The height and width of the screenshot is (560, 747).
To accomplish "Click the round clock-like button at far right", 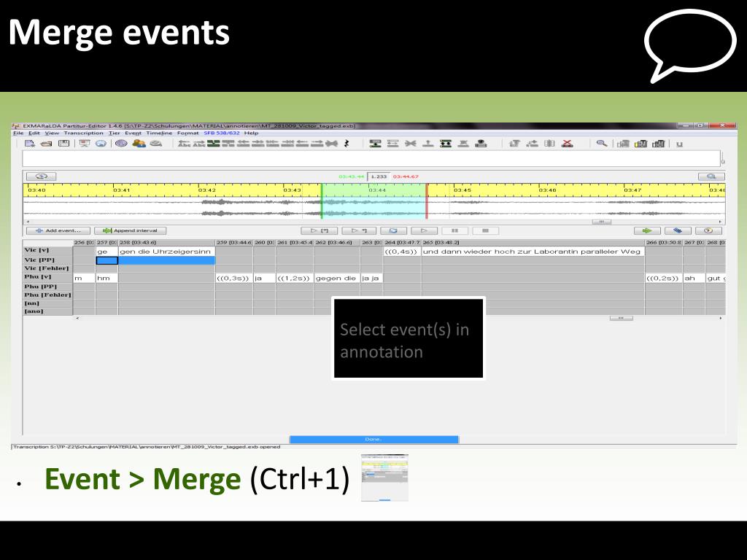I will pyautogui.click(x=708, y=230).
